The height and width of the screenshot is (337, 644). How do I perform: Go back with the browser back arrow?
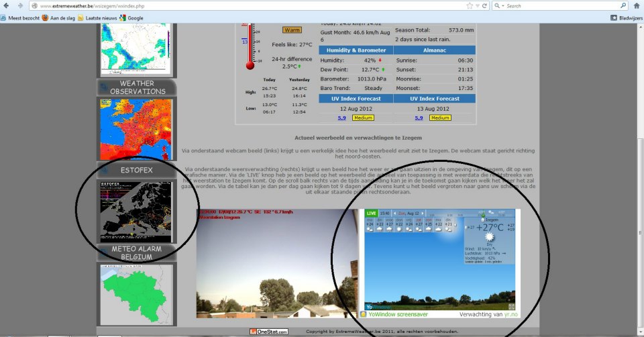[6, 6]
